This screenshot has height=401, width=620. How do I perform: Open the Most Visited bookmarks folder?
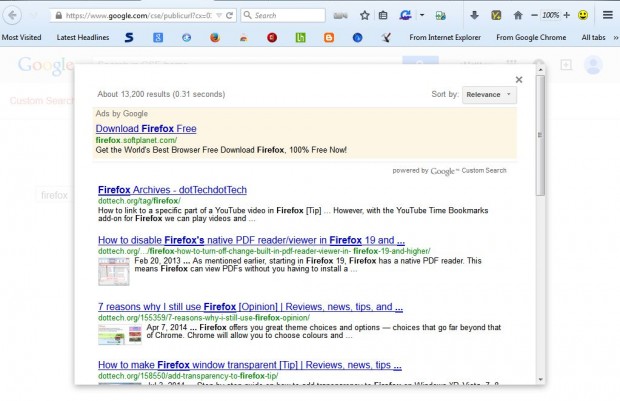(21, 38)
